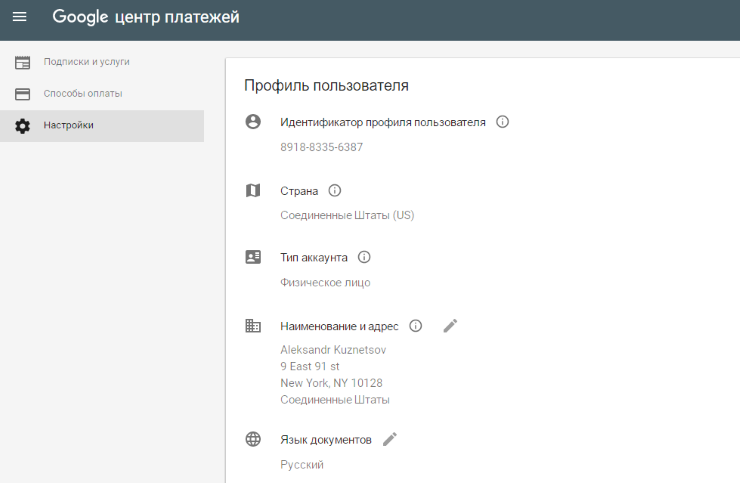
Task: Click profile ID value 8918-8335-6387
Action: click(321, 147)
